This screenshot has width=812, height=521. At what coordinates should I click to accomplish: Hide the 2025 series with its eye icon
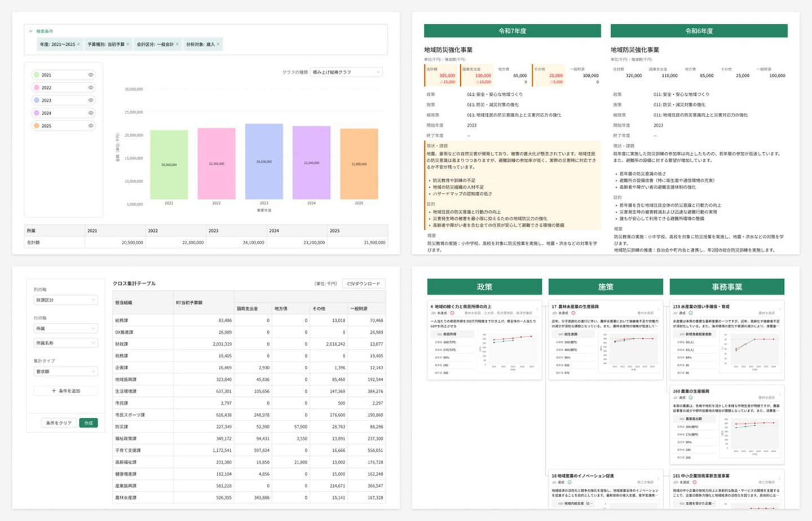click(91, 126)
